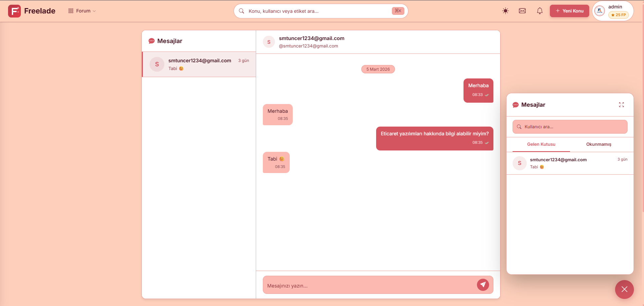The width and height of the screenshot is (644, 306).
Task: Send the message with paper plane button
Action: (483, 285)
